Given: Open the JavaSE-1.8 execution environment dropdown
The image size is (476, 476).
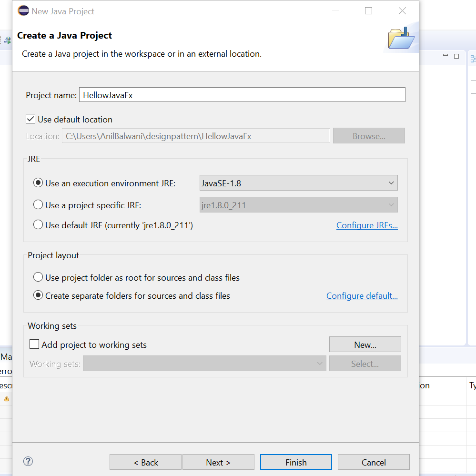Looking at the screenshot, I should tap(391, 182).
